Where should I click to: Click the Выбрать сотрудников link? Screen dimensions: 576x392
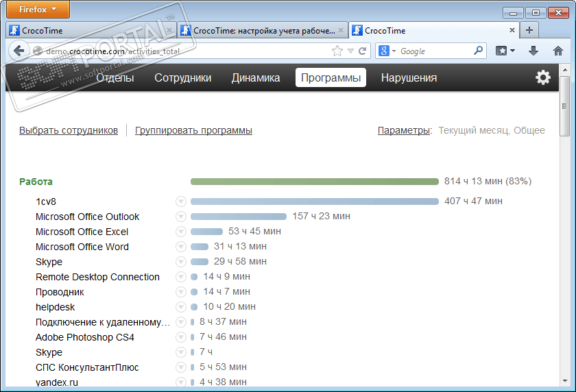tap(69, 130)
